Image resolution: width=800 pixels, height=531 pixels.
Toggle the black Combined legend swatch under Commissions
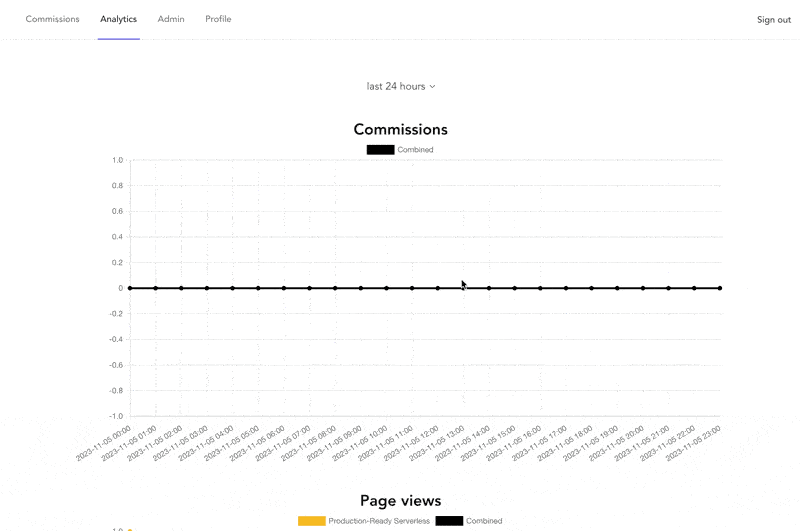point(380,150)
